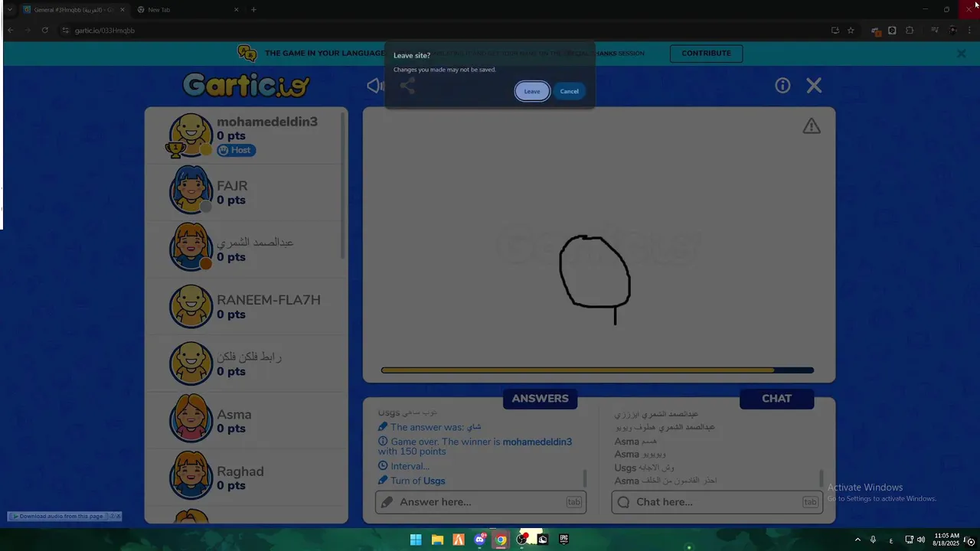Viewport: 980px width, 551px height.
Task: Click the Host badge under mohamedeldin3
Action: click(x=236, y=150)
